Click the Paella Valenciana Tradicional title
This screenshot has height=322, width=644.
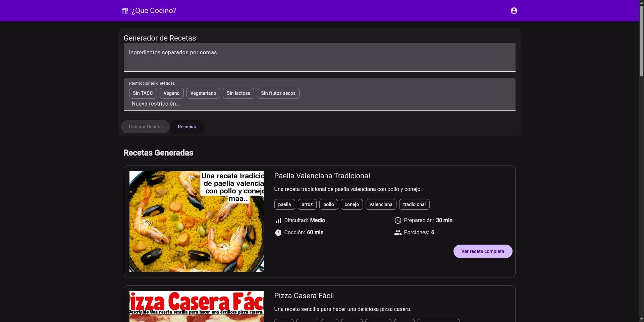(322, 176)
